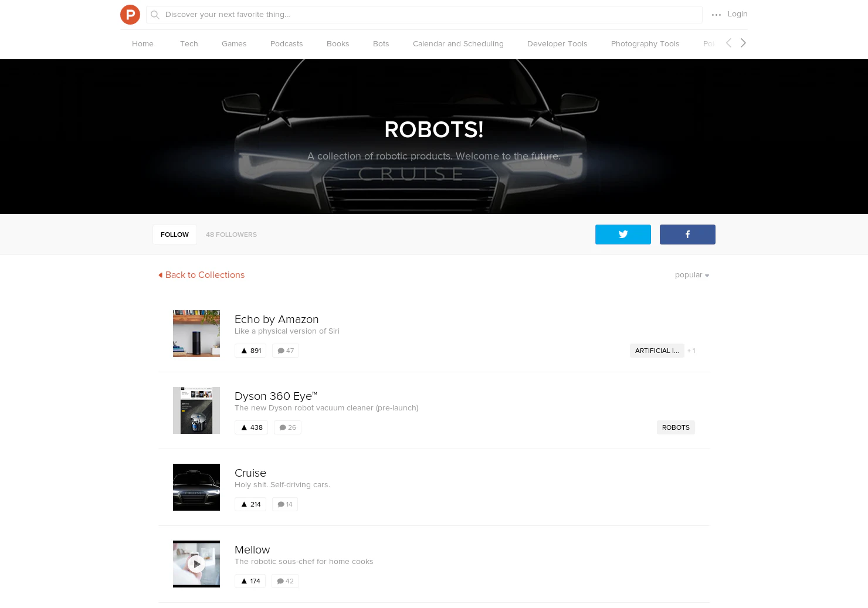Open the Podcasts category
This screenshot has width=868, height=608.
coord(287,44)
